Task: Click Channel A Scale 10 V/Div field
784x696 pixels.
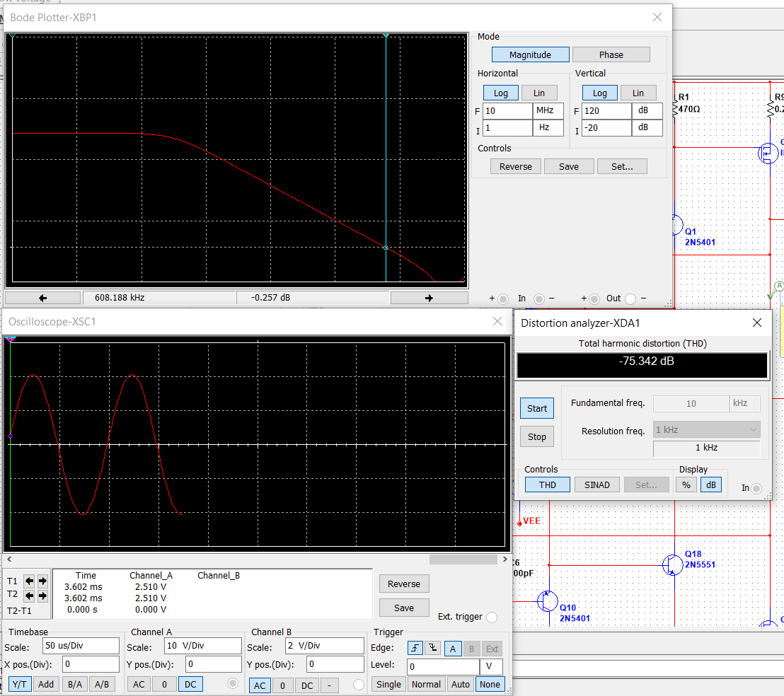Action: pos(203,646)
